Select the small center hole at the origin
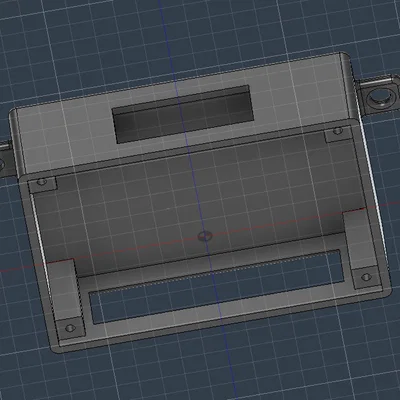 coord(205,236)
